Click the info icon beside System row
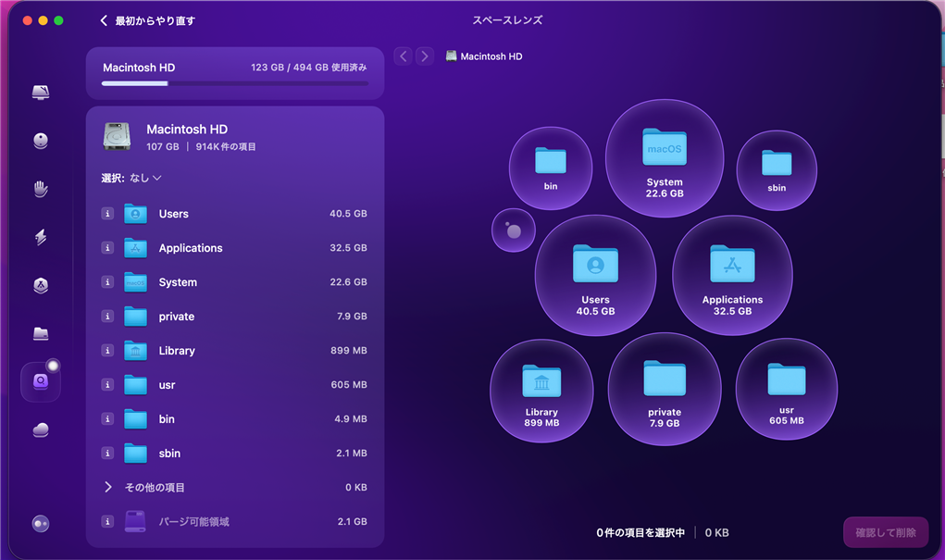Image resolution: width=945 pixels, height=560 pixels. pos(107,282)
